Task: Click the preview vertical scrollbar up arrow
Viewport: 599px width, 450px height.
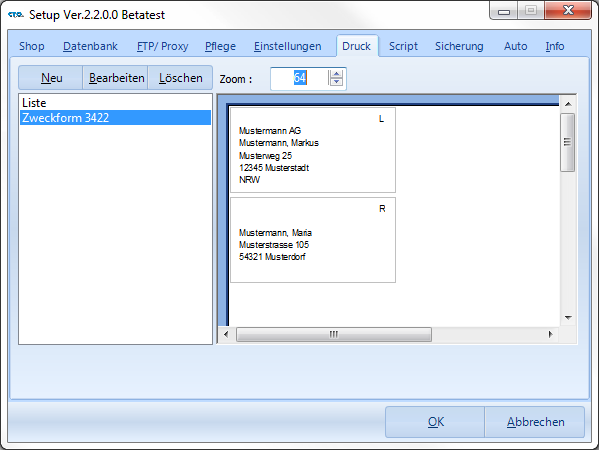Action: click(x=568, y=104)
